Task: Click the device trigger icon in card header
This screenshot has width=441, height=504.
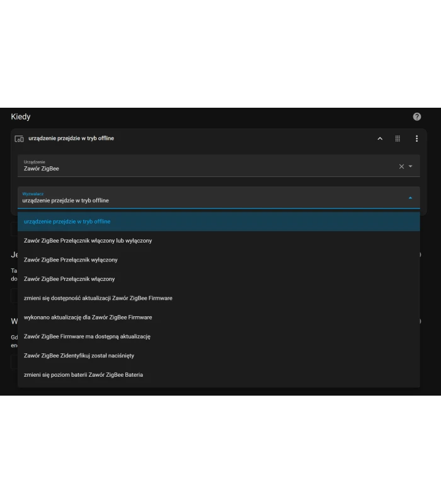Action: tap(19, 139)
